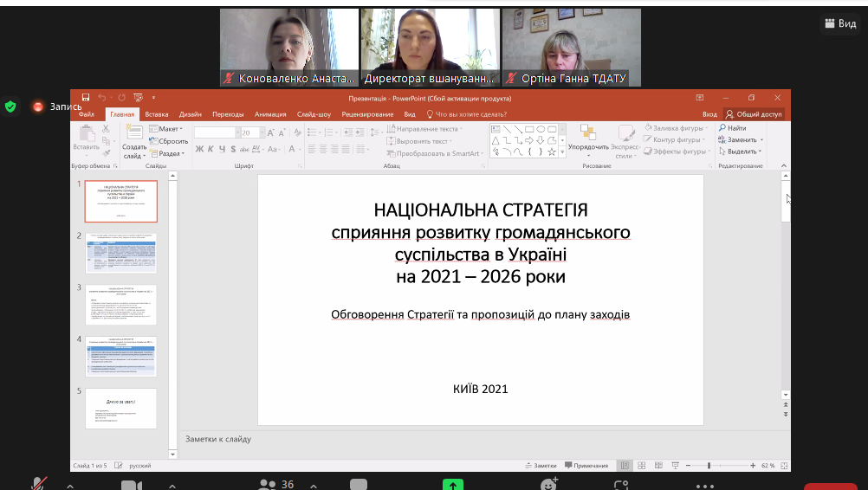Start slideshow icon in status bar

click(x=675, y=466)
